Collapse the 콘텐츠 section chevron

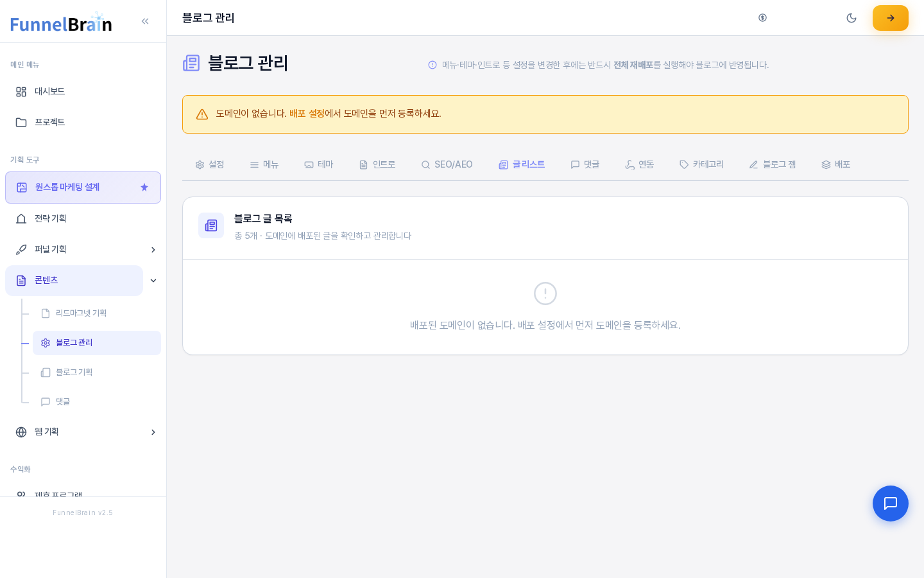pos(153,281)
